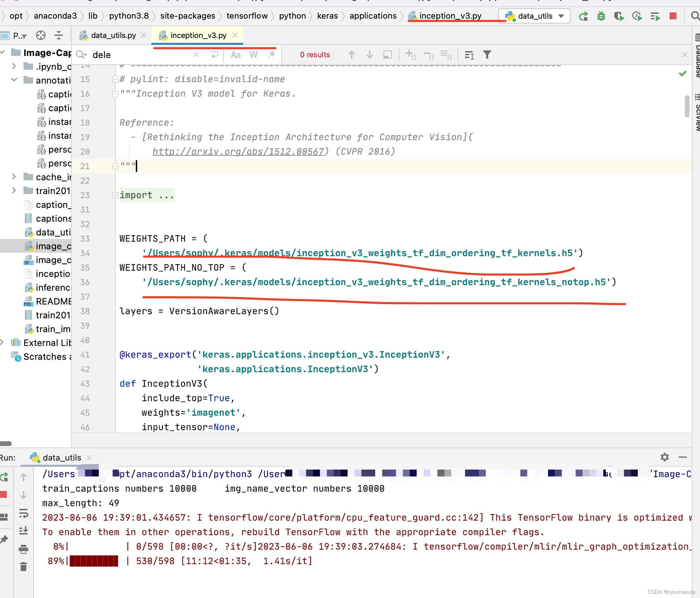
Task: Open the arxiv.org/abs/1512.00567 link
Action: pos(239,152)
